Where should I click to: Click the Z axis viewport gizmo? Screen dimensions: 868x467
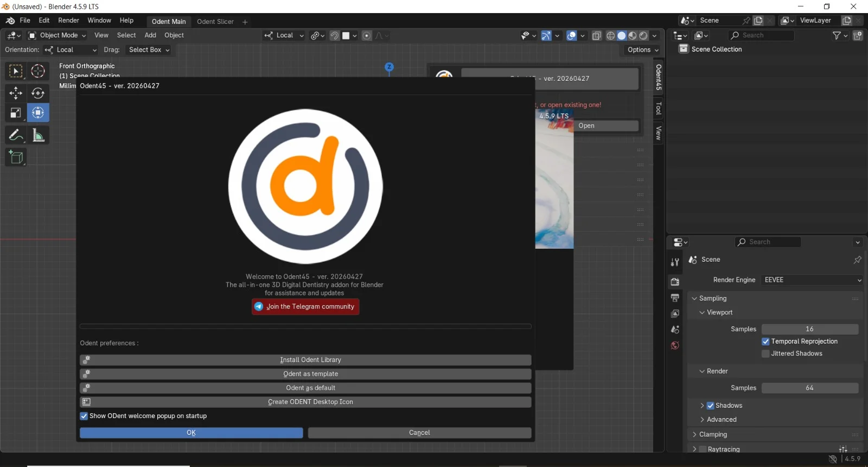pyautogui.click(x=389, y=67)
